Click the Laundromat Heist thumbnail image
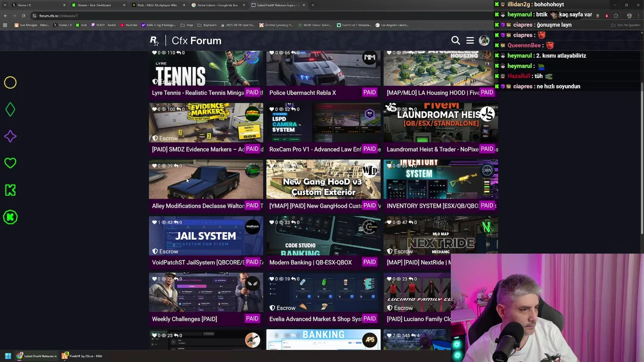The image size is (644, 362). (441, 123)
